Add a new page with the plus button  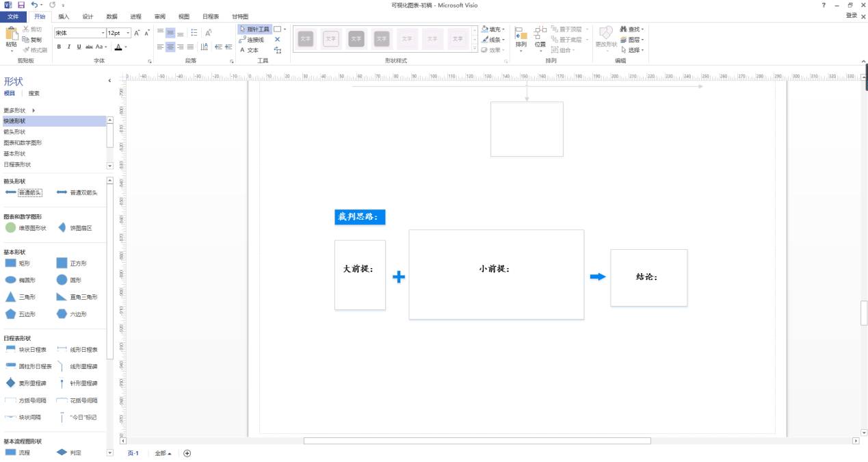coord(187,453)
